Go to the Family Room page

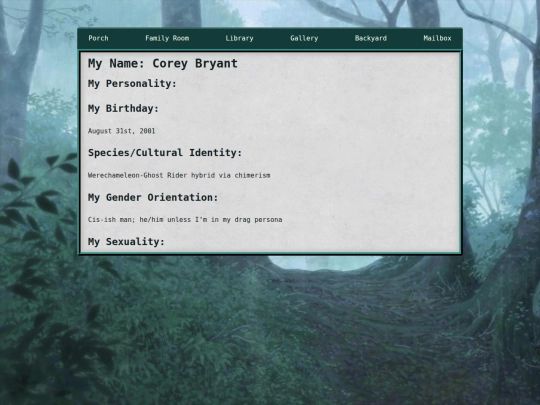167,38
